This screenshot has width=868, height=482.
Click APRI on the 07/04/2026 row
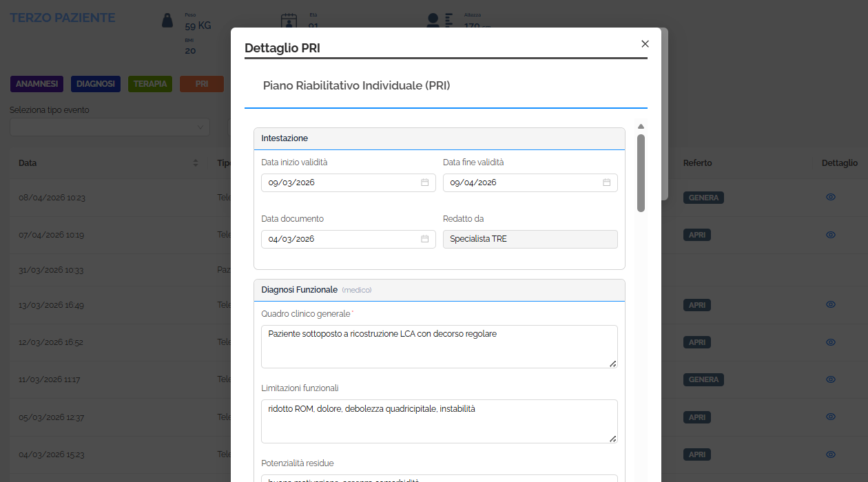pos(696,235)
